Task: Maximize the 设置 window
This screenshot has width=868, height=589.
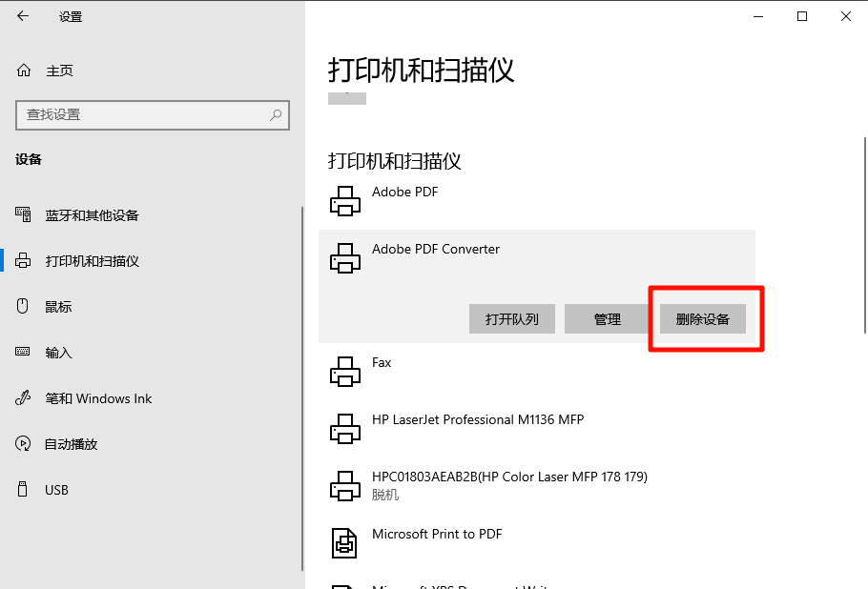Action: pyautogui.click(x=802, y=16)
